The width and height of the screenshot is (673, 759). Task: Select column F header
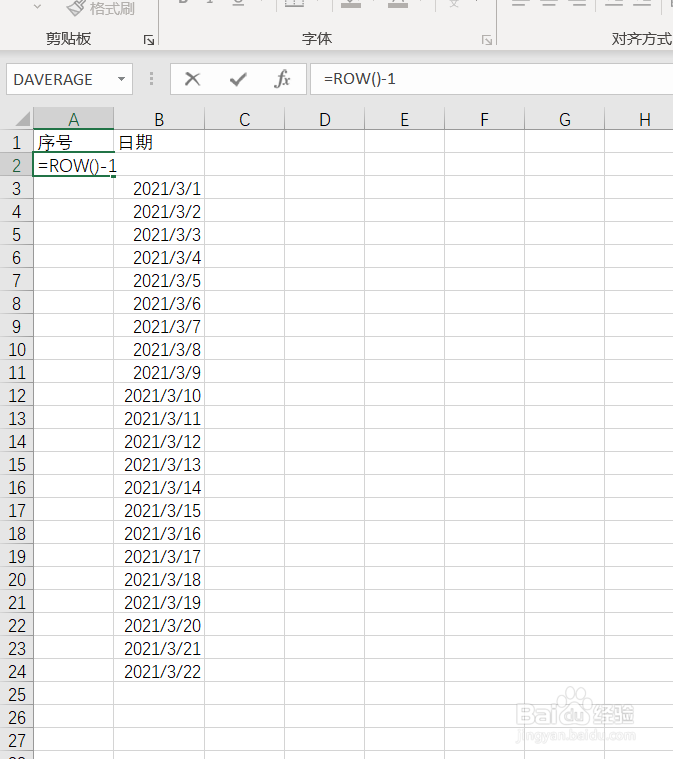click(484, 119)
